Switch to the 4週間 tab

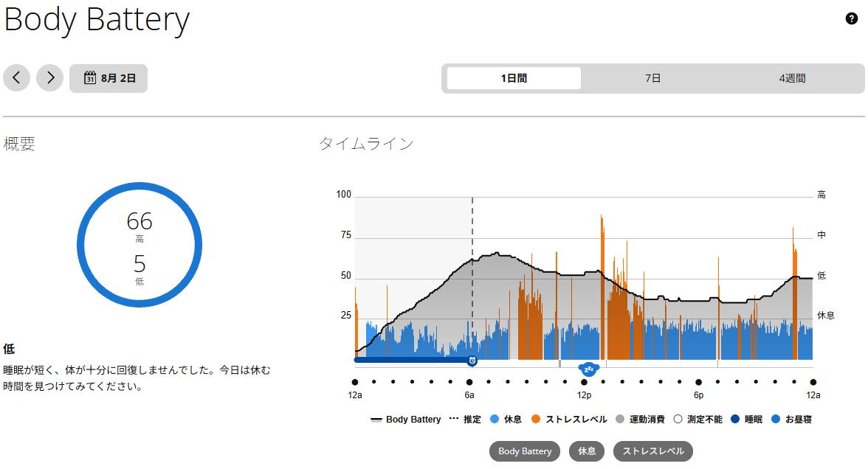pyautogui.click(x=792, y=78)
